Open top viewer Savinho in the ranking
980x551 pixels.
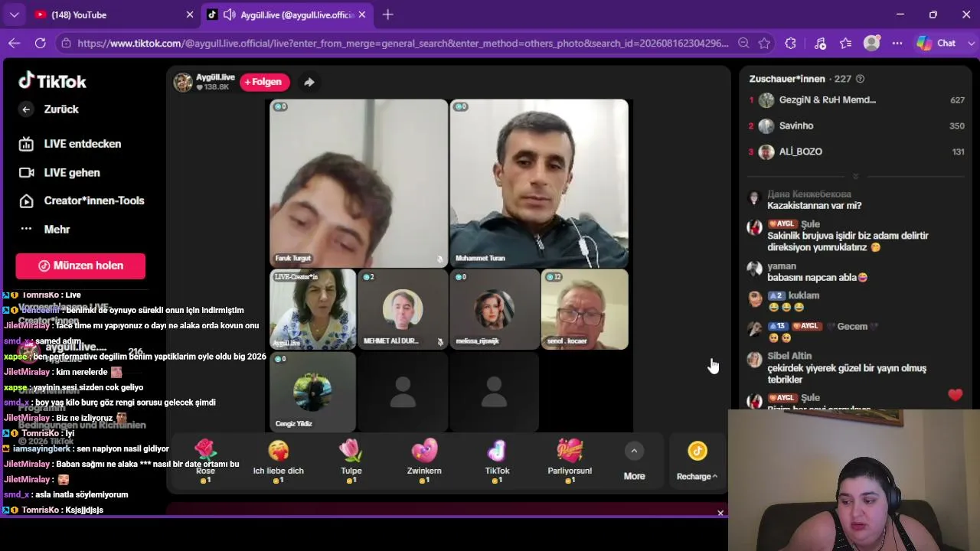click(856, 126)
